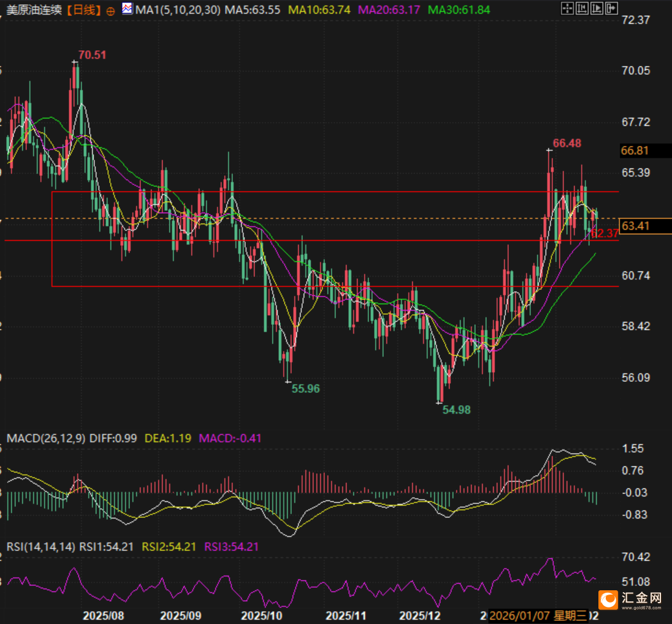Click the 2026/01/07 星期三 date marker
The height and width of the screenshot is (624, 672).
537,615
